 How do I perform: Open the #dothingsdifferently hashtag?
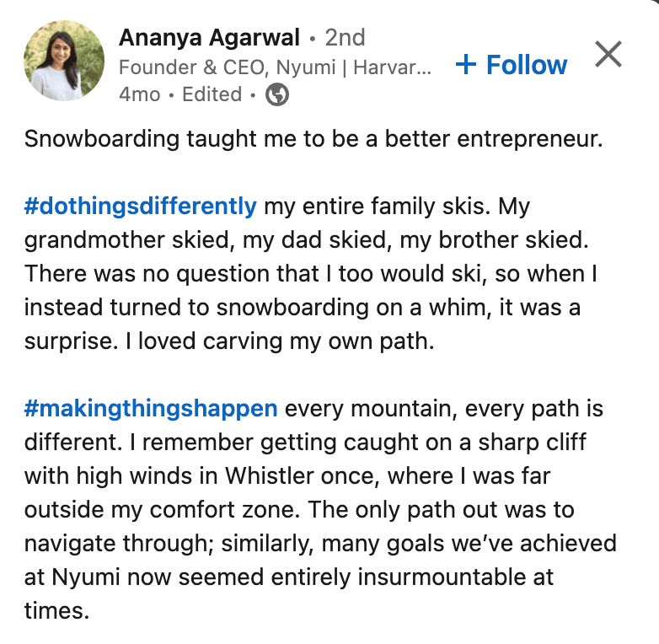(x=140, y=207)
